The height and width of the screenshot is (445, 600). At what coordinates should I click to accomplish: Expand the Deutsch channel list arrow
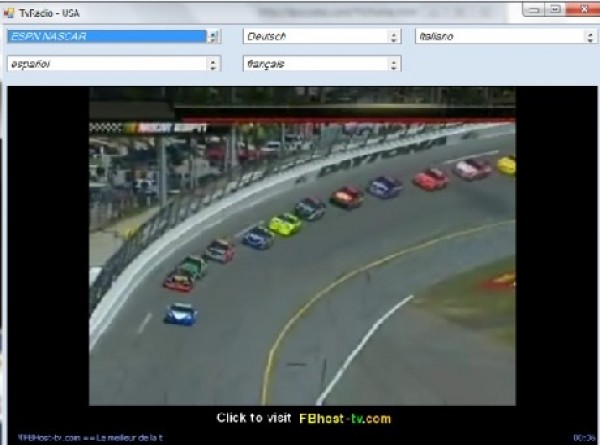(394, 37)
